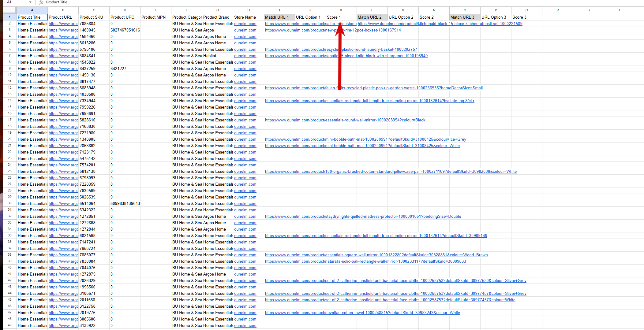Click the "Product UPC" header cell
The height and width of the screenshot is (330, 644).
125,17
